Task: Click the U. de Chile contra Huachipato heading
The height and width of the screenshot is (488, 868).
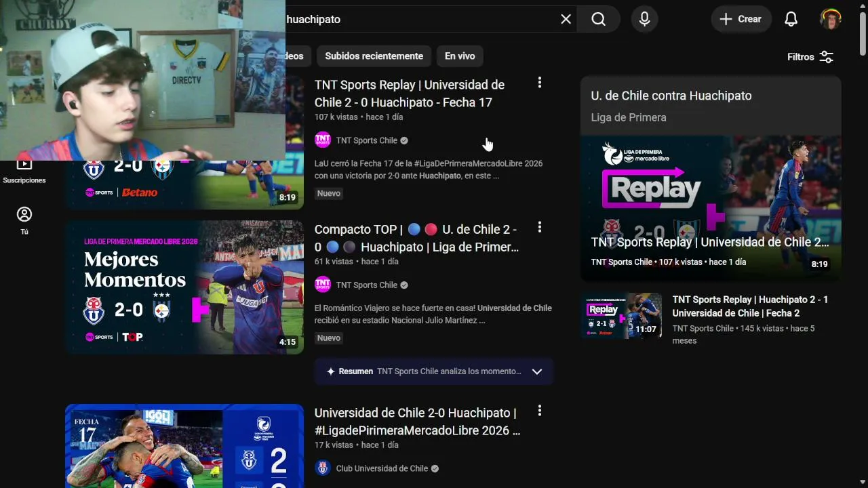Action: click(x=671, y=96)
